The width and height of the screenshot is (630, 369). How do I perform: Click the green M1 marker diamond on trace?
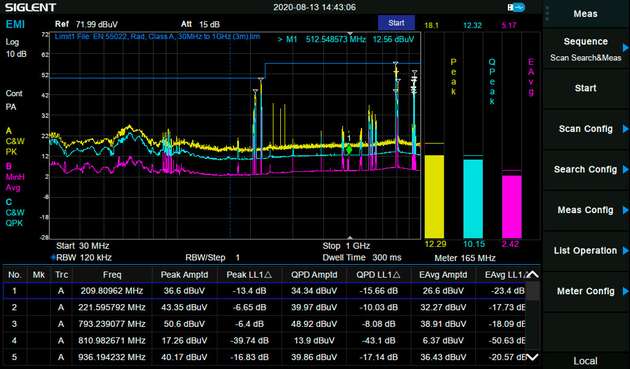[x=349, y=150]
